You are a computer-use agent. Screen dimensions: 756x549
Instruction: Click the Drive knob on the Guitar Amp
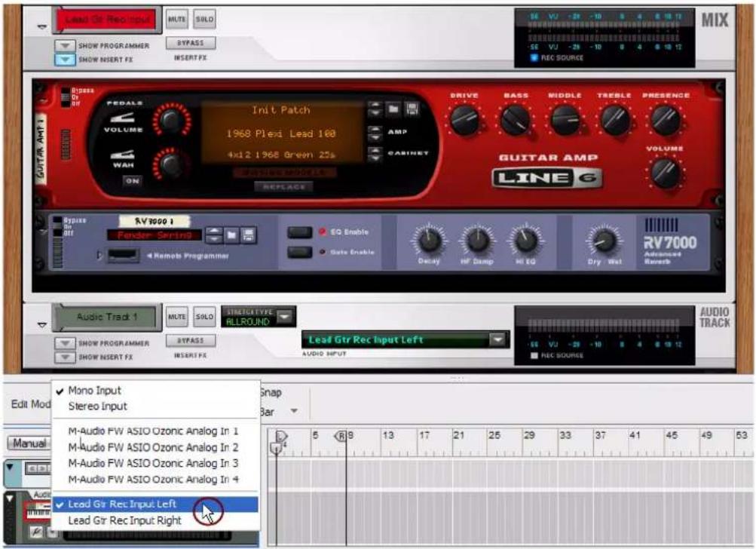click(465, 120)
